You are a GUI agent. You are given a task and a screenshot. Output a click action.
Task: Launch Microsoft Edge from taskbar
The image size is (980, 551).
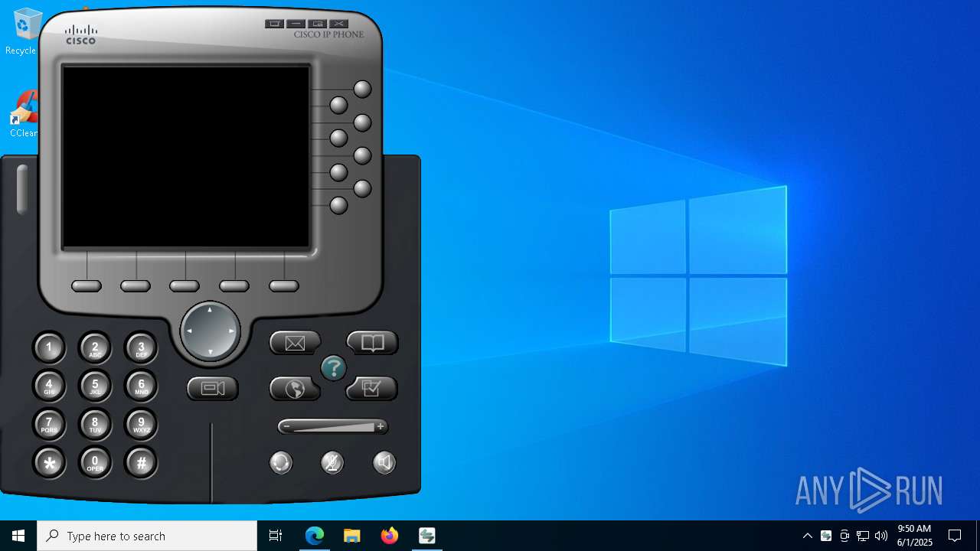click(315, 536)
